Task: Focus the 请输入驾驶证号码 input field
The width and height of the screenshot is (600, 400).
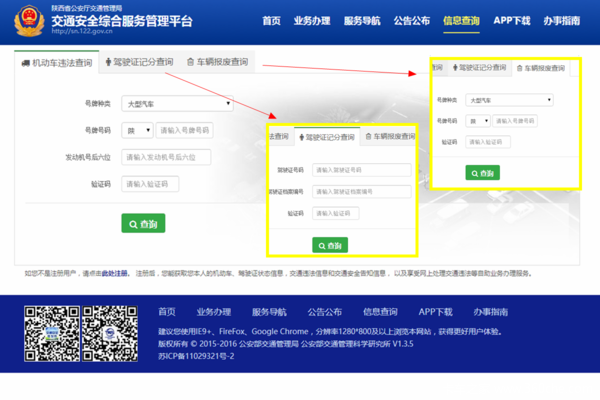Action: (x=362, y=170)
